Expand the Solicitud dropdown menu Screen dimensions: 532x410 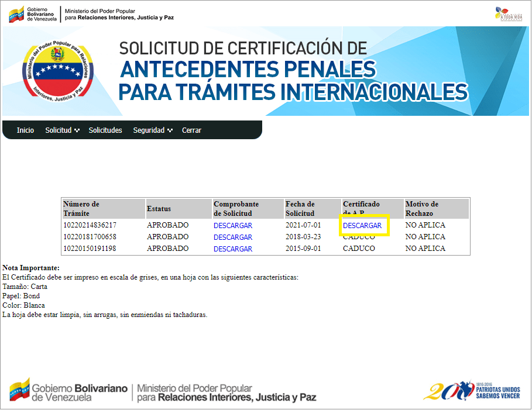tap(62, 130)
